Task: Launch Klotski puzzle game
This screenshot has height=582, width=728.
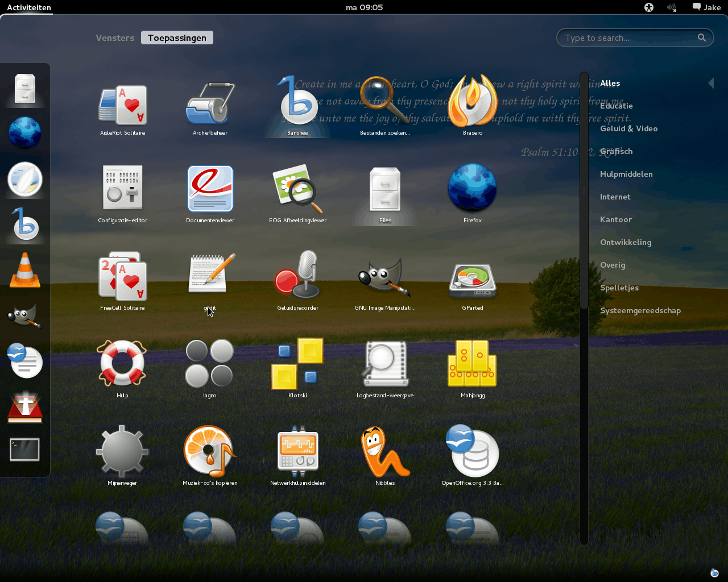Action: pyautogui.click(x=297, y=369)
